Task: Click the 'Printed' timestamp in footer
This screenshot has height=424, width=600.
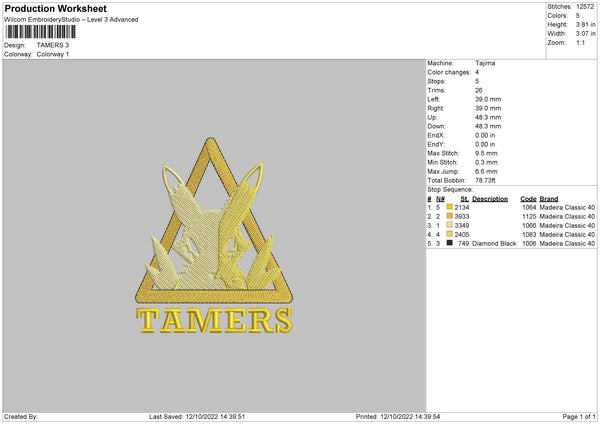Action: [x=398, y=417]
